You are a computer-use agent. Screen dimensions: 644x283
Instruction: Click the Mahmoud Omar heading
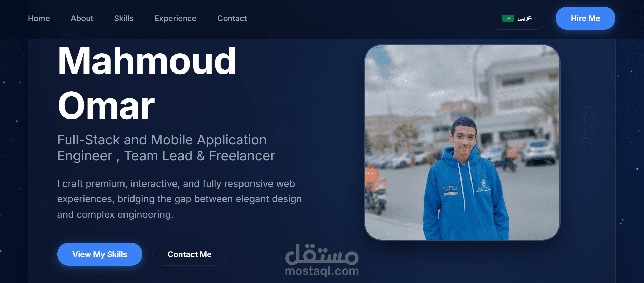pyautogui.click(x=147, y=83)
